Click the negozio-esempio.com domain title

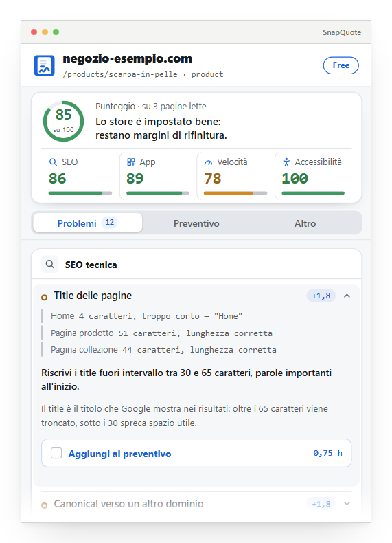point(127,59)
